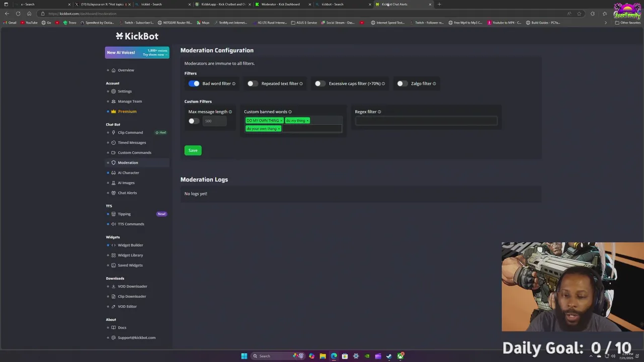This screenshot has width=644, height=362.
Task: Open a new browser tab
Action: click(x=439, y=4)
